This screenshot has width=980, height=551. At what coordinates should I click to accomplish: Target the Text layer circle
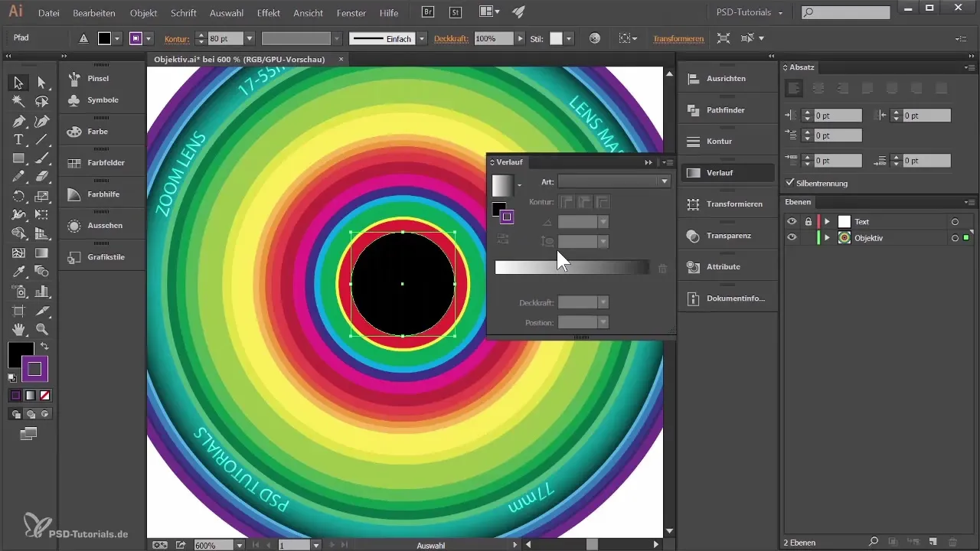point(955,222)
